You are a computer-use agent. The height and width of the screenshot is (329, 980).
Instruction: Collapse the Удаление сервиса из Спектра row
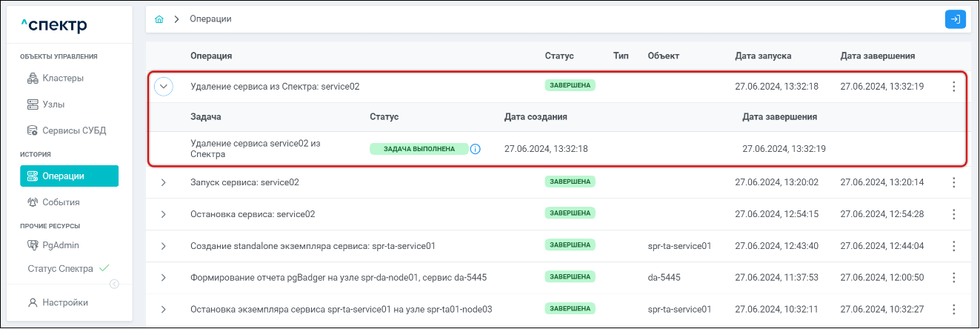163,87
